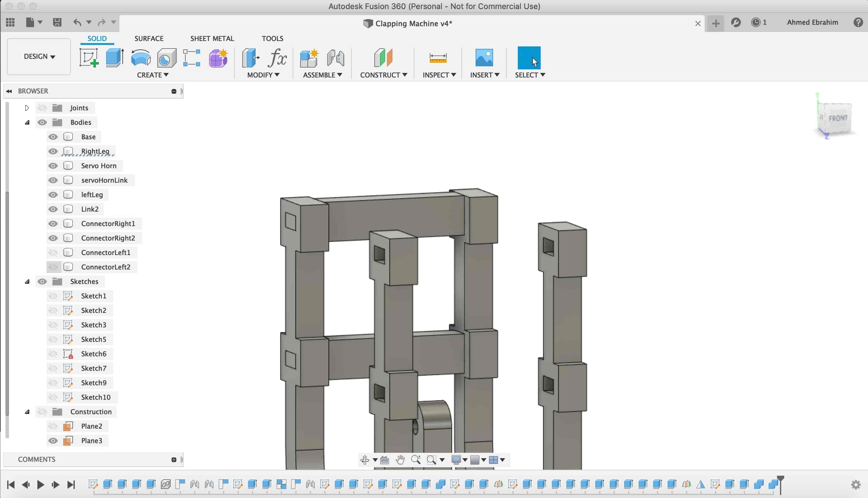Image resolution: width=868 pixels, height=498 pixels.
Task: Show Sketch1 visibility eye
Action: pos(53,296)
